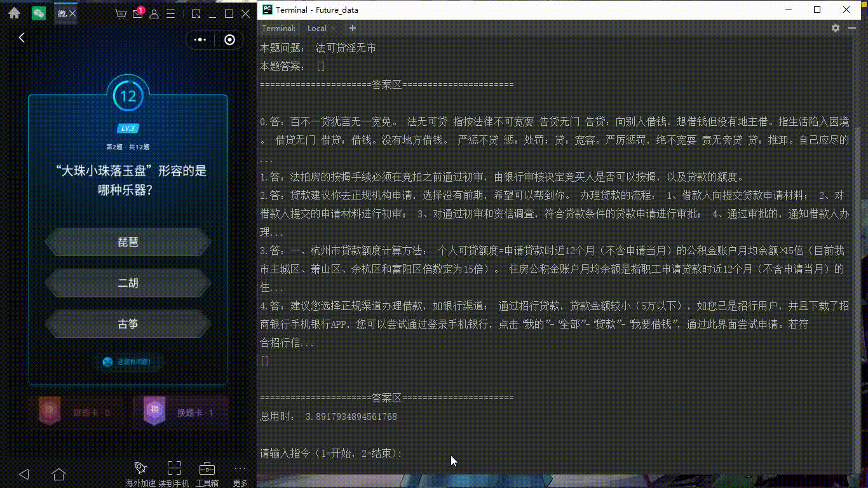Add a new terminal session with the plus icon
Viewport: 868px width, 488px height.
tap(352, 29)
